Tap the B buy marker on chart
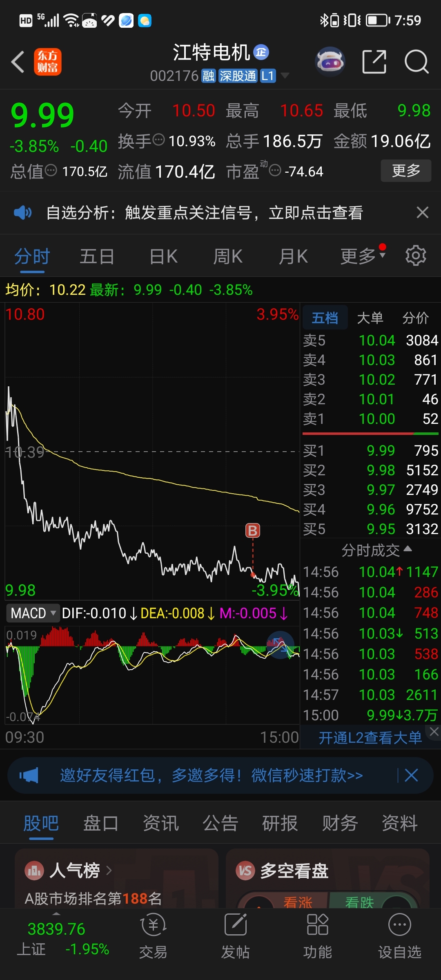Viewport: 441px width, 980px height. [x=253, y=531]
